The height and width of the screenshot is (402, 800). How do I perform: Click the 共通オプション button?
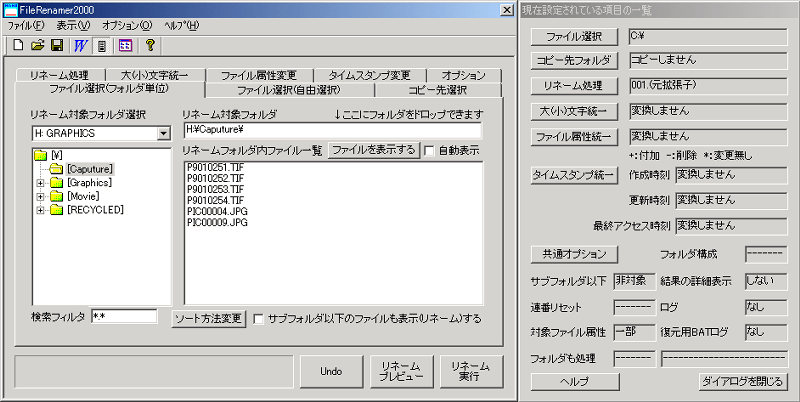(574, 254)
